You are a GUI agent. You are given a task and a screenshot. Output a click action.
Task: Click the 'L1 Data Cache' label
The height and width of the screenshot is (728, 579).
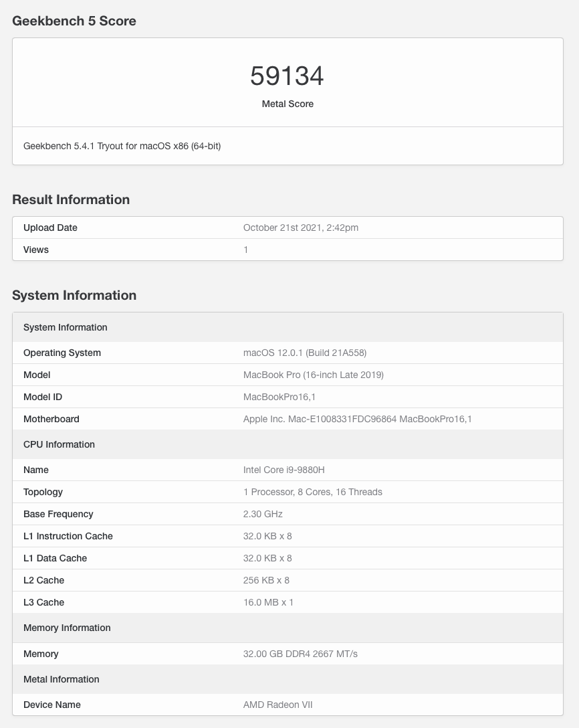(x=55, y=558)
